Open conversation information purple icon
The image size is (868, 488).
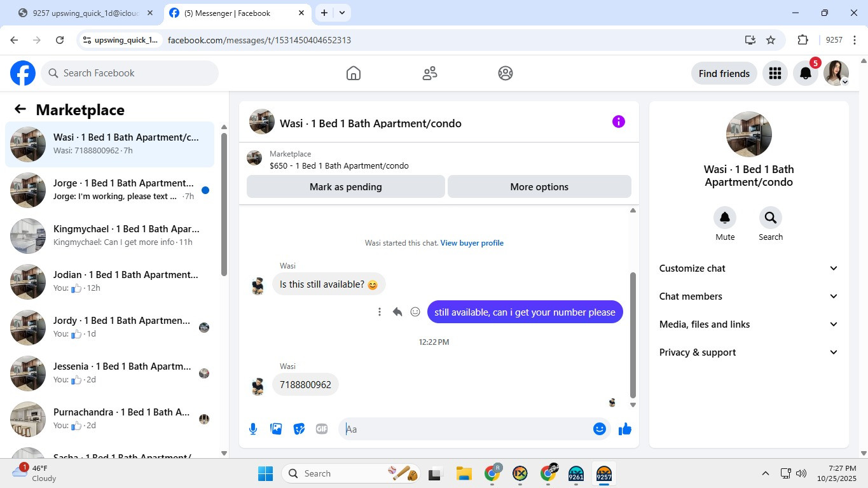pos(619,122)
